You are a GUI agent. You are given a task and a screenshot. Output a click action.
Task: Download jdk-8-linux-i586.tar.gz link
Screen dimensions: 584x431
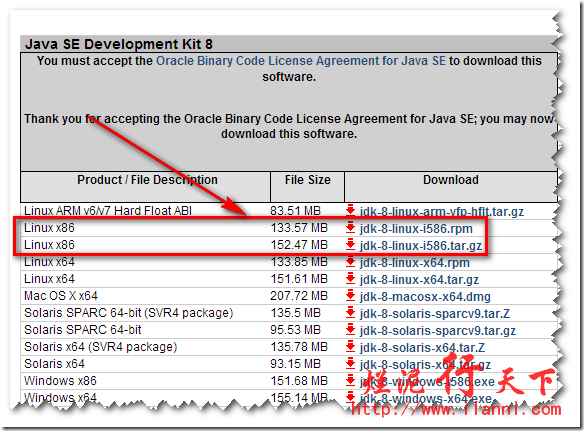pos(420,245)
